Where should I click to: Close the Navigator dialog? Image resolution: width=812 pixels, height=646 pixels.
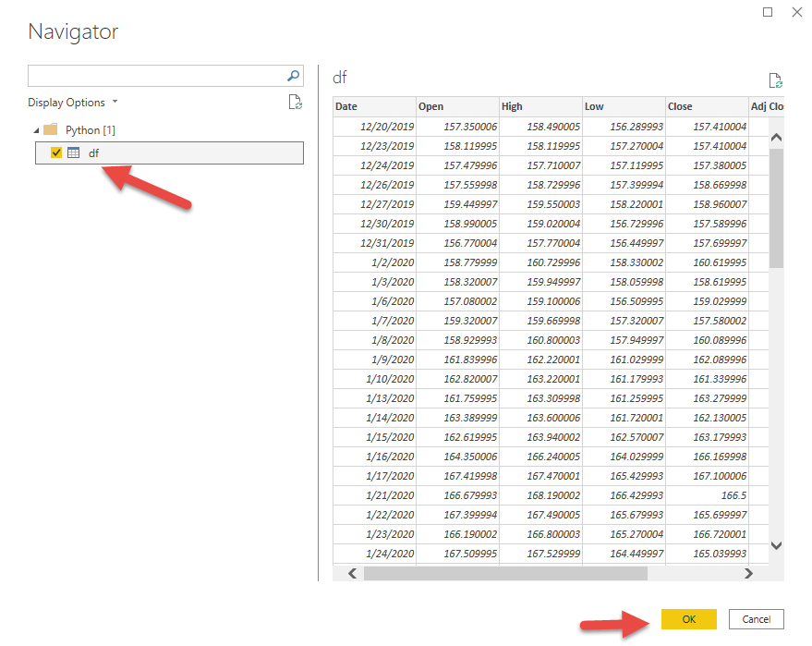(x=797, y=12)
